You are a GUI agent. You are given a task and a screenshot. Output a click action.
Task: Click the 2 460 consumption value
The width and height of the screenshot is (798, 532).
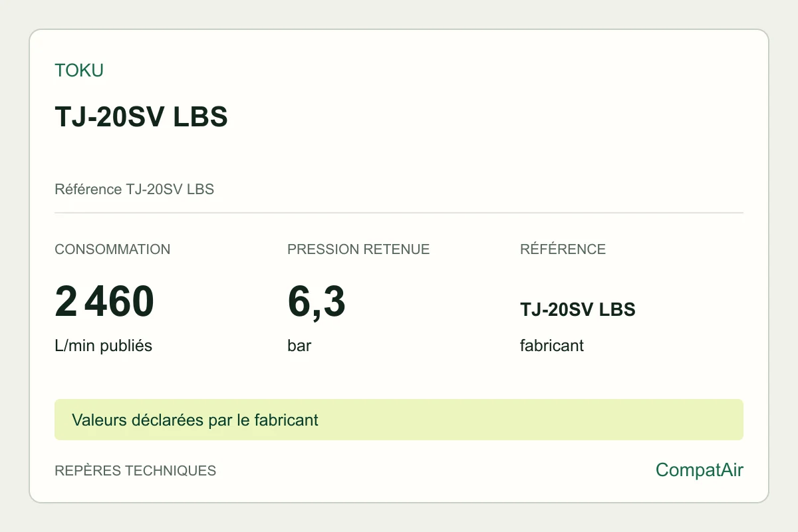(104, 301)
